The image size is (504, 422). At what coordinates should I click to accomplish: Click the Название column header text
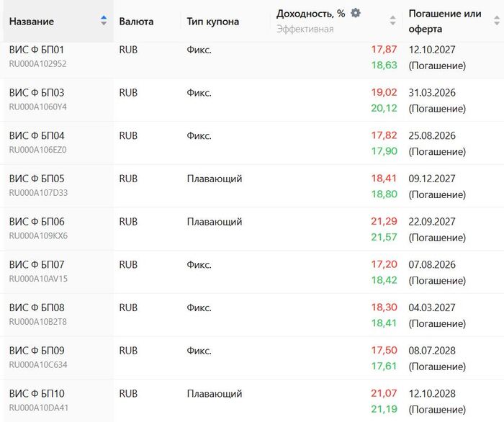(x=32, y=22)
